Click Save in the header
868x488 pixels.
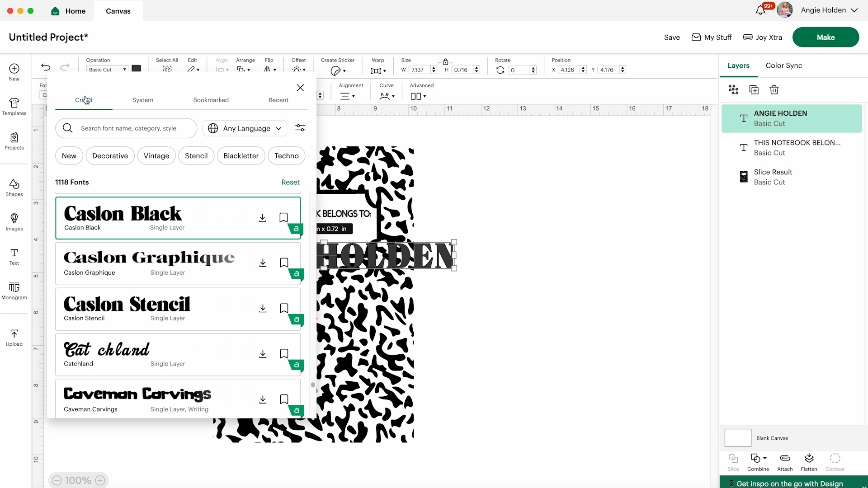[672, 38]
